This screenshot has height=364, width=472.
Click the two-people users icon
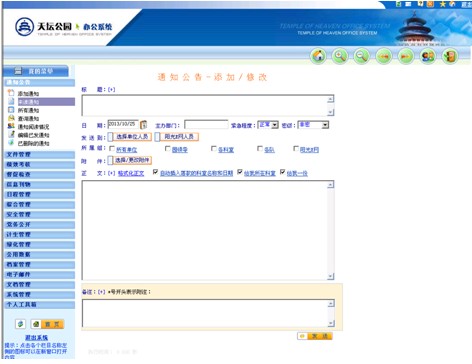pyautogui.click(x=428, y=56)
